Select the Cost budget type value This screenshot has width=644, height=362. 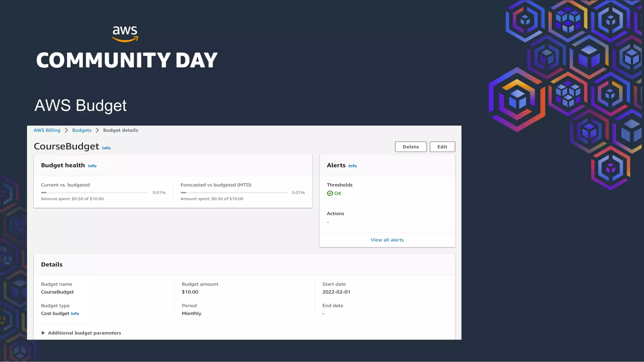point(55,314)
